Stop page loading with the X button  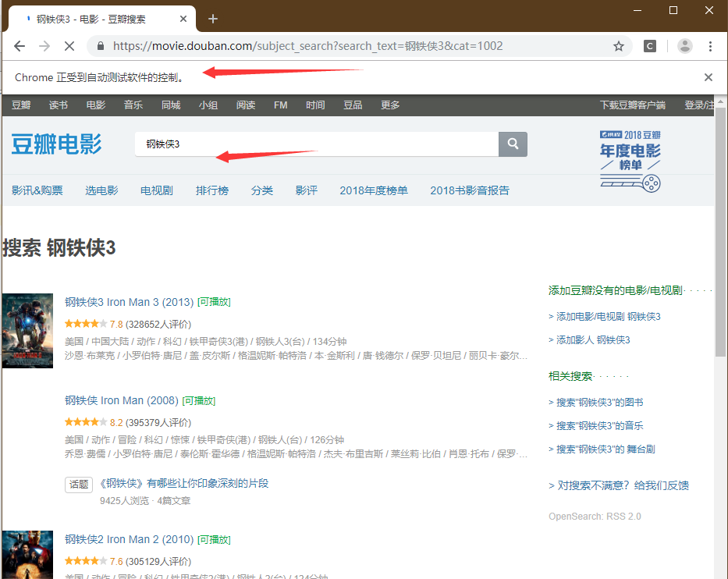(x=69, y=46)
